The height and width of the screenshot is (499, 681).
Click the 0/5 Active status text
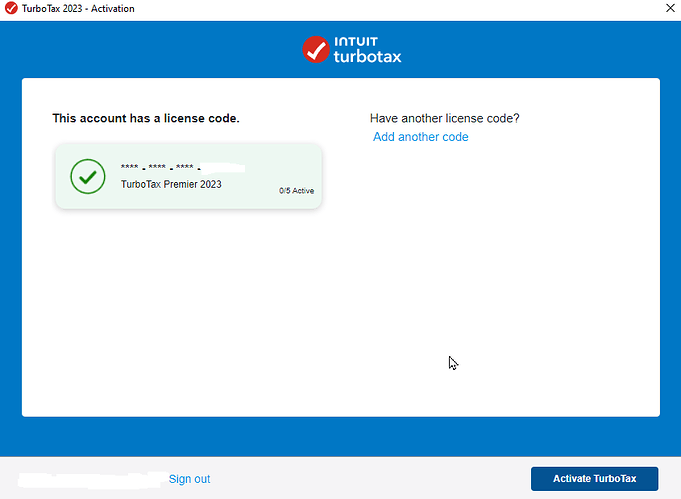pos(296,191)
